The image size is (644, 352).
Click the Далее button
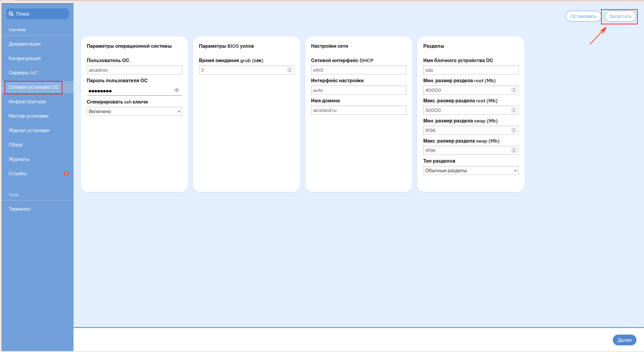[624, 340]
